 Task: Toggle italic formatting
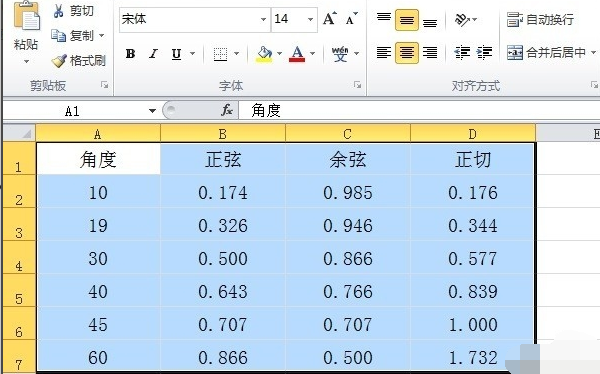153,54
